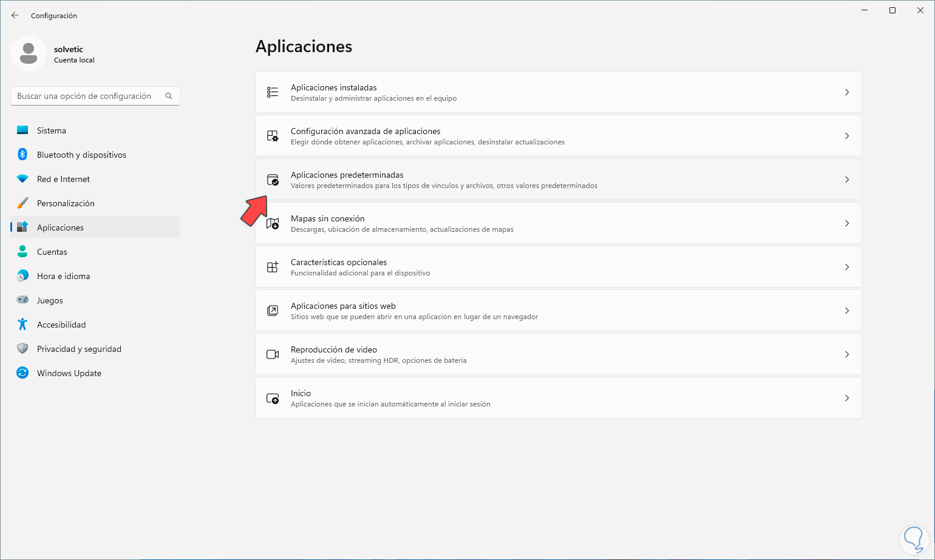The width and height of the screenshot is (935, 560).
Task: Click the Juegos controller icon
Action: tap(22, 300)
